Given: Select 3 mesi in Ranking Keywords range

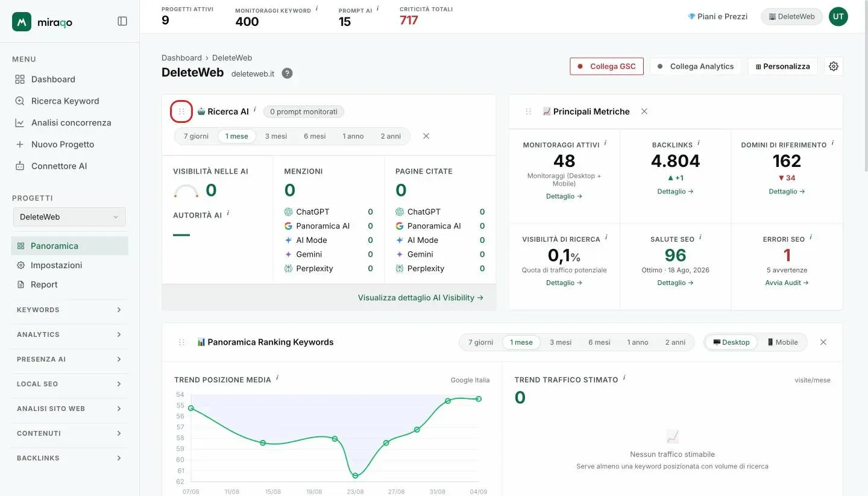Looking at the screenshot, I should [x=561, y=342].
